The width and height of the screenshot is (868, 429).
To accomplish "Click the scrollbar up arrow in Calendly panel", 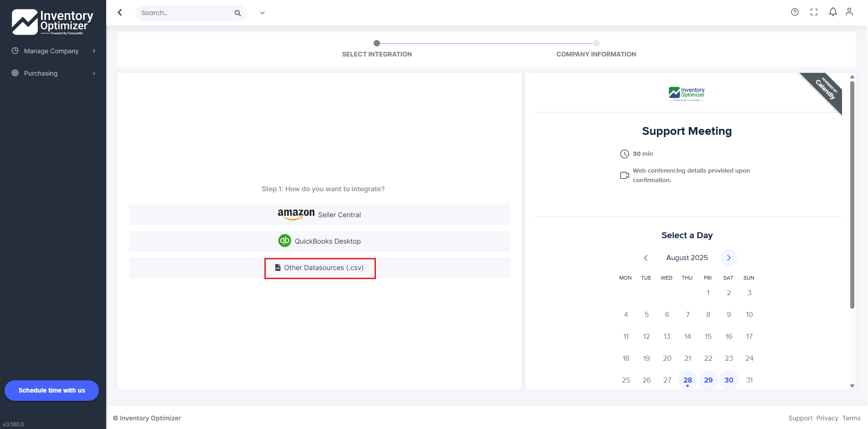I will (x=852, y=77).
